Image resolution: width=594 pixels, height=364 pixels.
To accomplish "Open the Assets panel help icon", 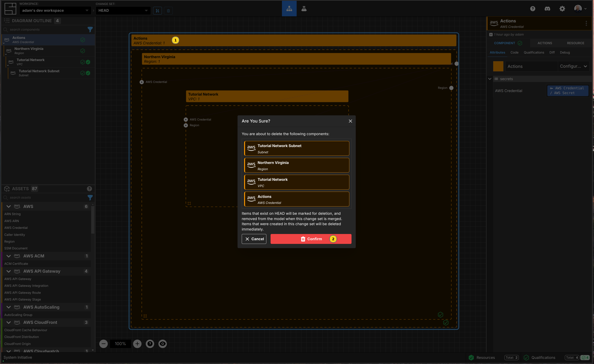I will [89, 189].
